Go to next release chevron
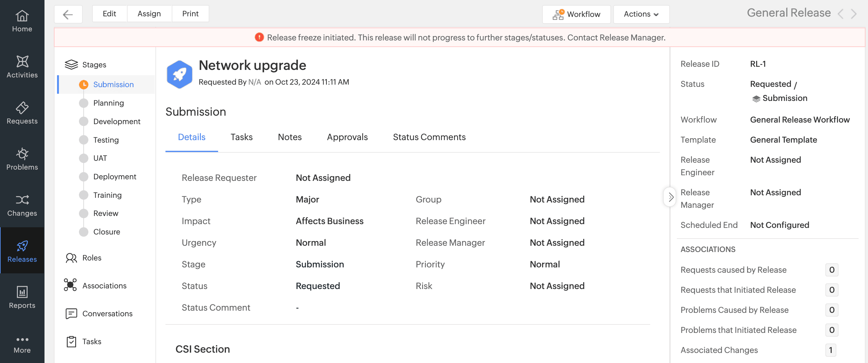The image size is (868, 363). pyautogui.click(x=854, y=14)
